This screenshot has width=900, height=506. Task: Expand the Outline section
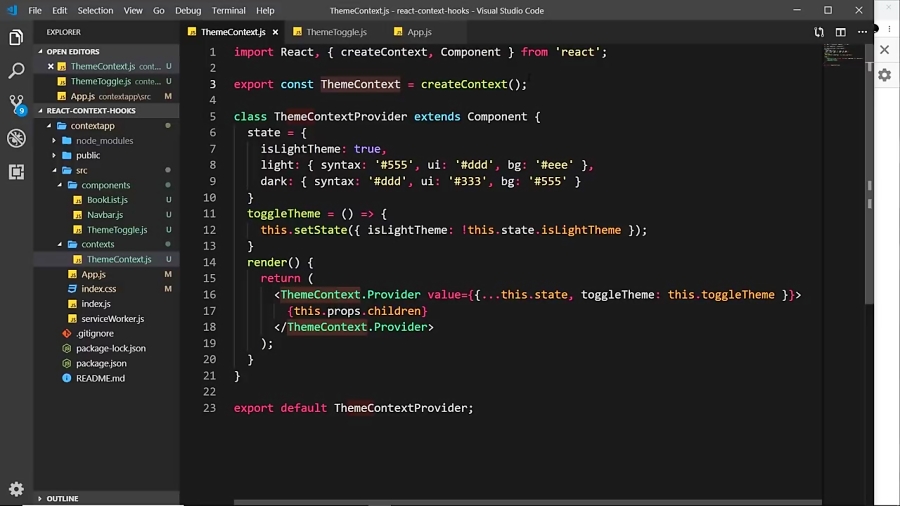click(106, 499)
